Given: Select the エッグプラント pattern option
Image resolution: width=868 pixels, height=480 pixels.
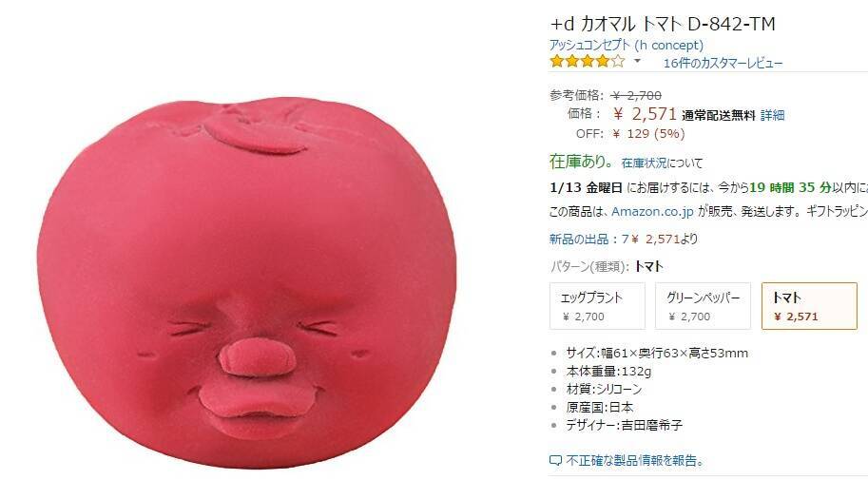Looking at the screenshot, I should (x=597, y=306).
